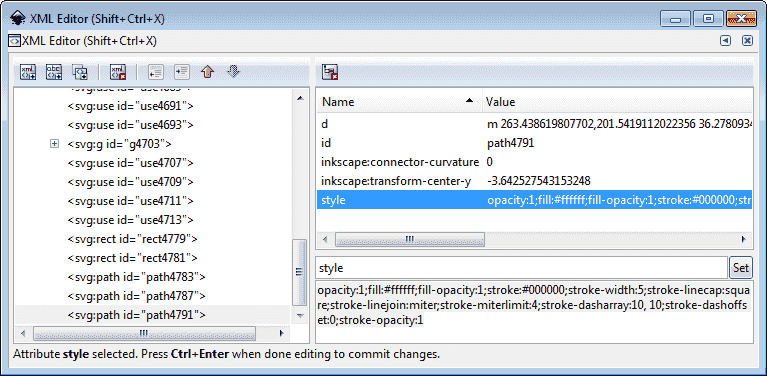Expand the svg:g g4703 node
This screenshot has height=376, width=767.
55,144
